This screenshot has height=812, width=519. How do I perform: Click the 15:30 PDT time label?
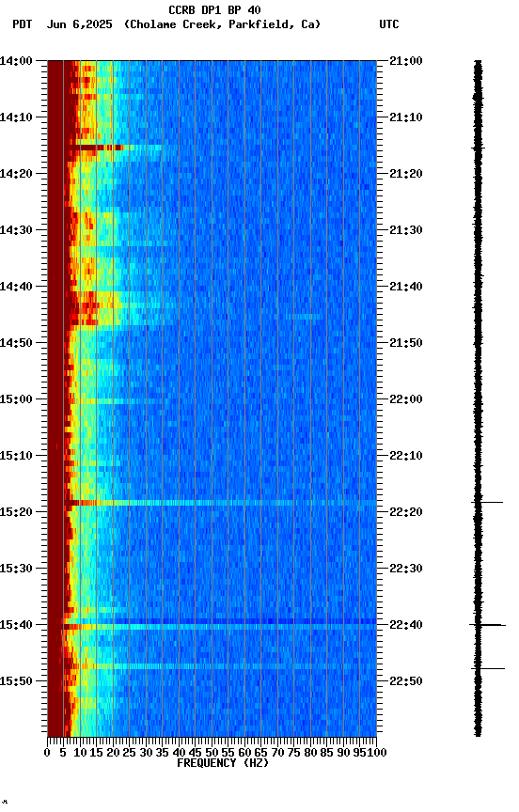[x=16, y=569]
